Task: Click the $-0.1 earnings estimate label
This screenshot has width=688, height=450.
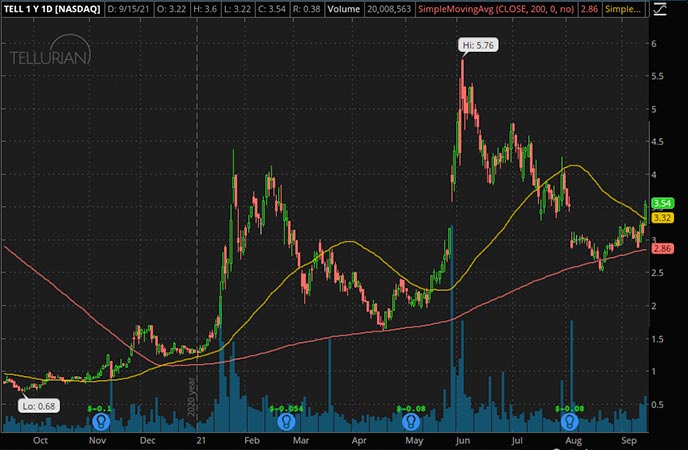Action: [x=99, y=409]
